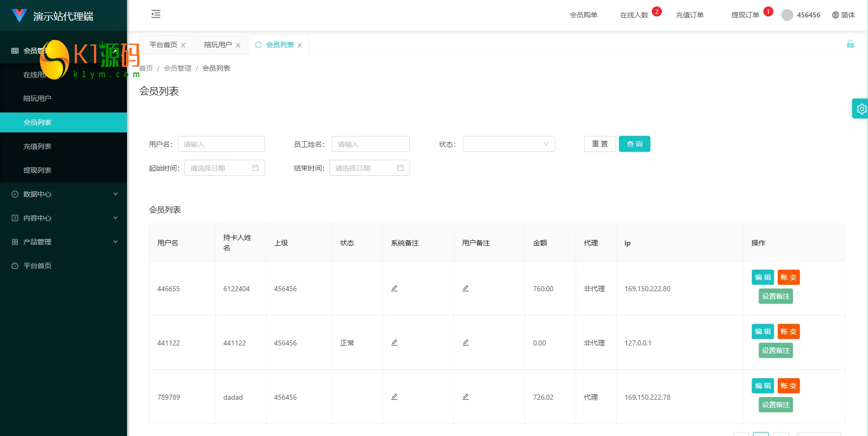Click 设置备注 for user 789789

(x=776, y=405)
